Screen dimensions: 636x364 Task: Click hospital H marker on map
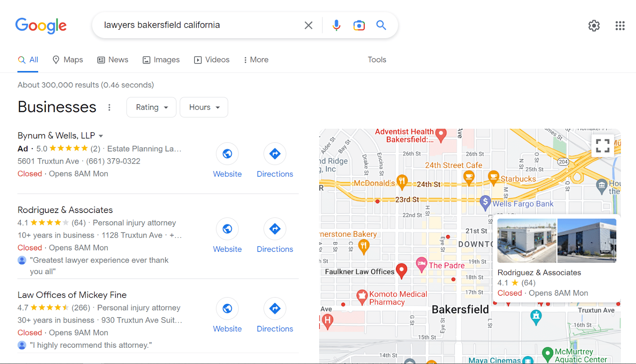point(327,321)
